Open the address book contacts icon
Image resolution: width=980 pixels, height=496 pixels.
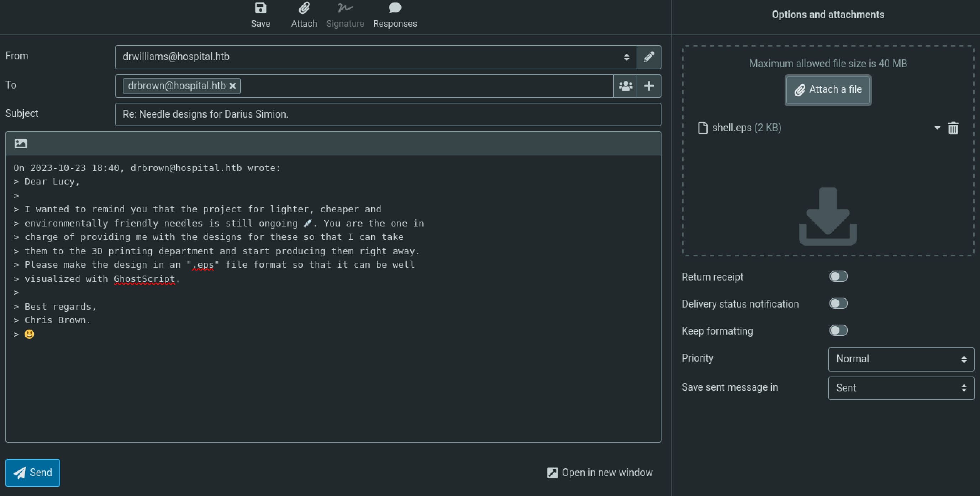625,86
